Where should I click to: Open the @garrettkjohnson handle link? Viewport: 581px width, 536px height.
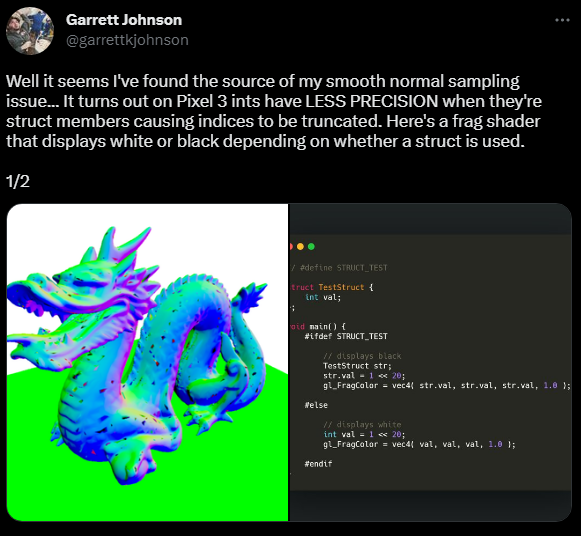click(127, 40)
